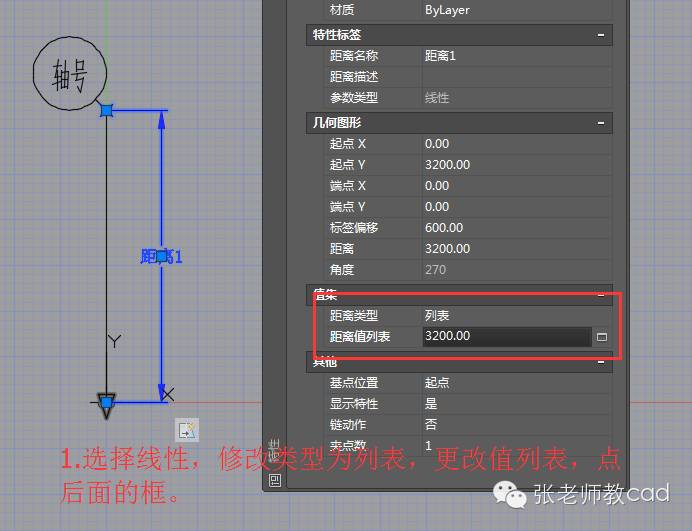Click the blue 距离1 linear parameter line
692x531 pixels.
click(x=162, y=185)
